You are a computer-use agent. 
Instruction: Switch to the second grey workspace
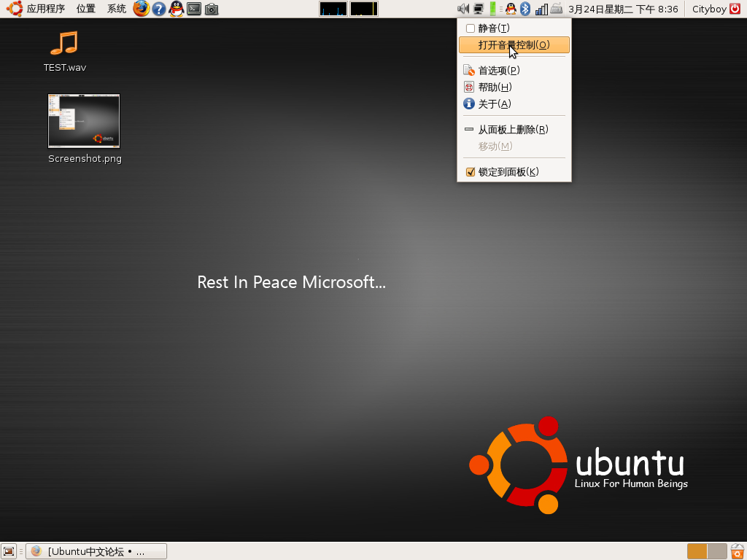click(717, 551)
